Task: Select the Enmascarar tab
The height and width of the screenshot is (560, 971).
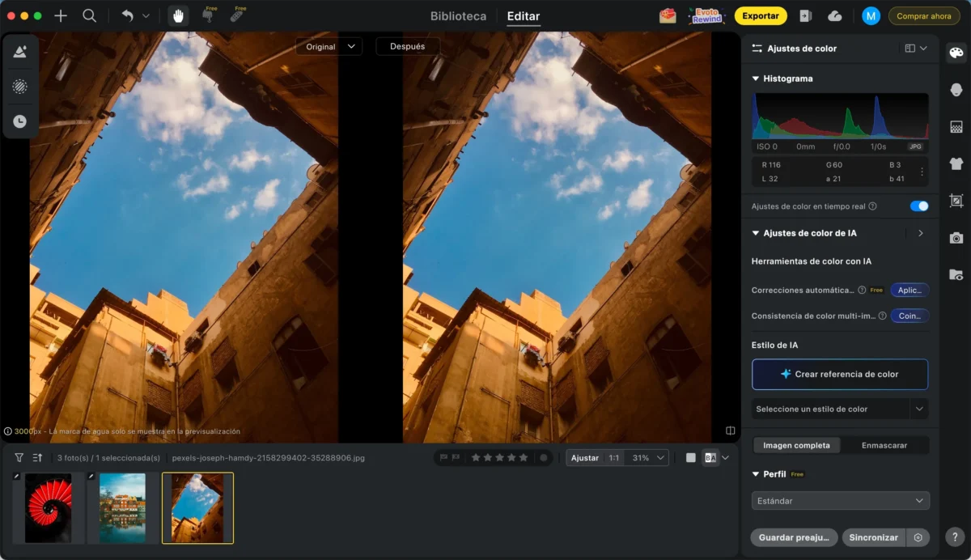Action: coord(884,445)
